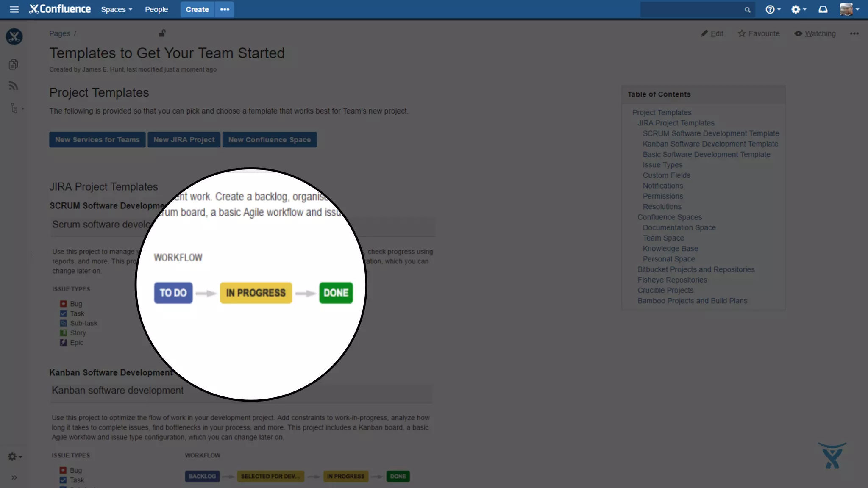The height and width of the screenshot is (488, 868).
Task: Expand the sidebar with double chevron
Action: tap(14, 477)
